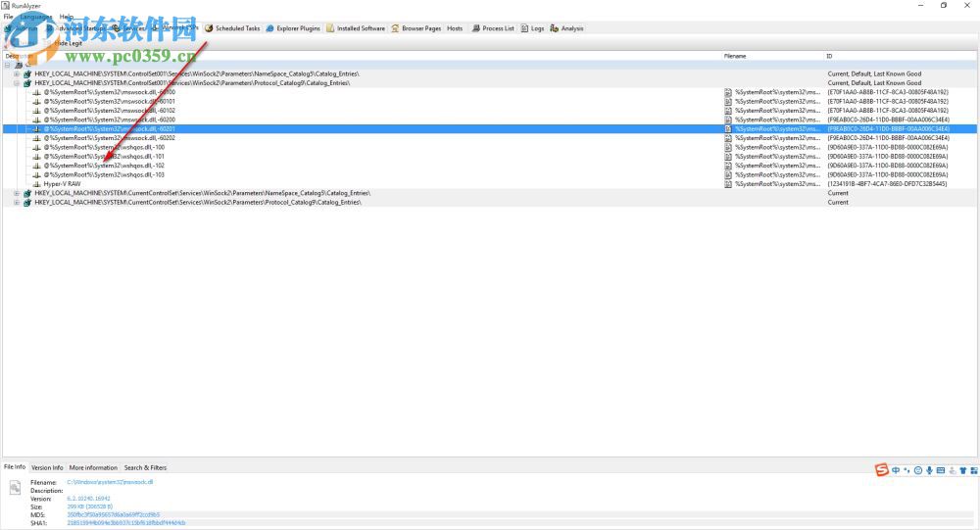The height and width of the screenshot is (530, 980).
Task: Select the Hyper-V RAW entry
Action: click(62, 184)
